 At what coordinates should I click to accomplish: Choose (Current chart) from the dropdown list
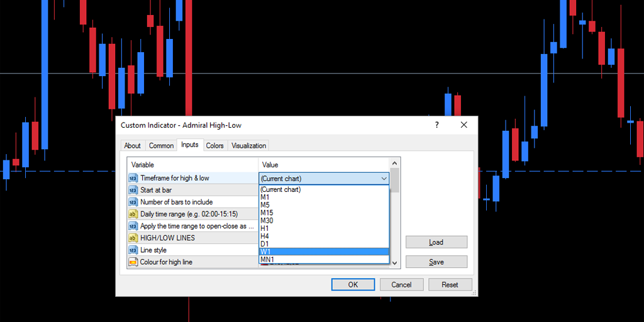tap(324, 189)
